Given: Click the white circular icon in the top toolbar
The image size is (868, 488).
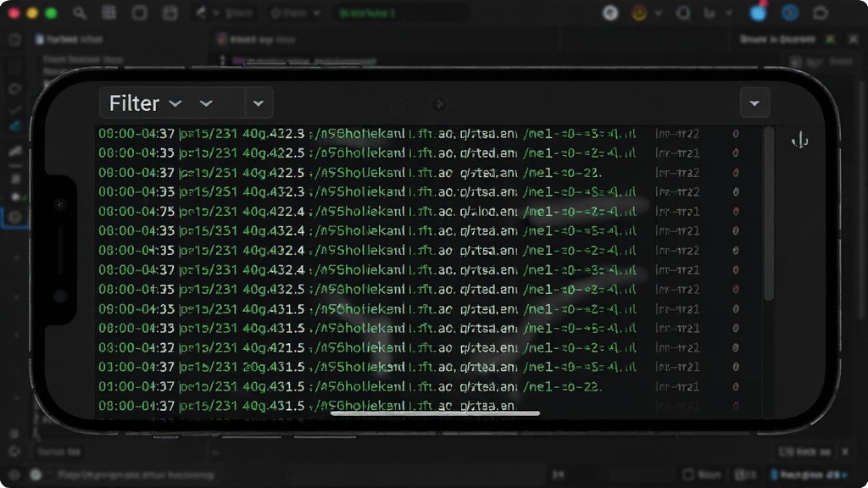Looking at the screenshot, I should pos(610,13).
